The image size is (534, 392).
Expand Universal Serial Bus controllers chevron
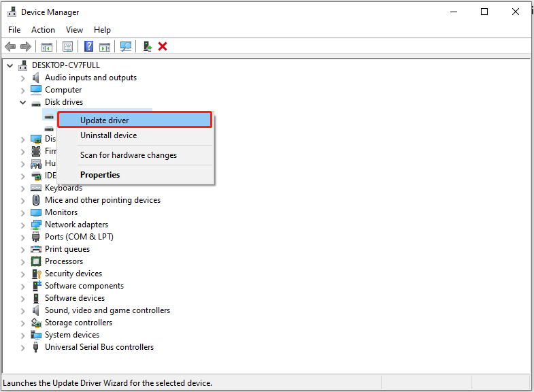click(x=23, y=348)
